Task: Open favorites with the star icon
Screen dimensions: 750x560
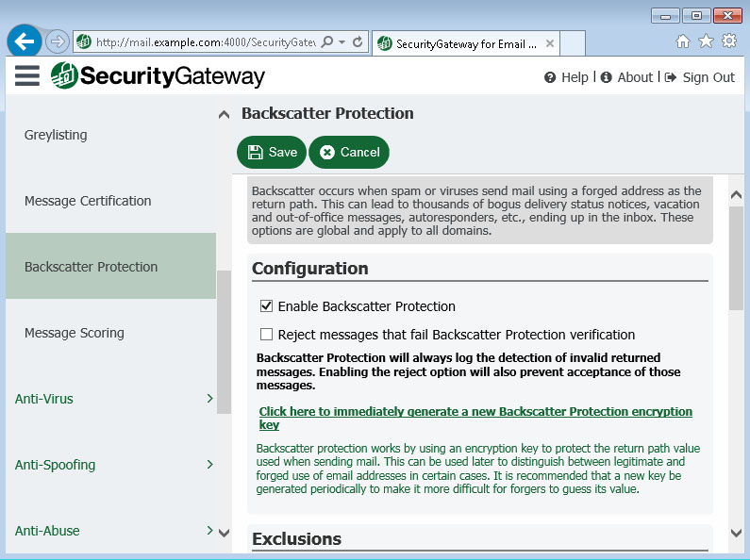Action: click(706, 41)
